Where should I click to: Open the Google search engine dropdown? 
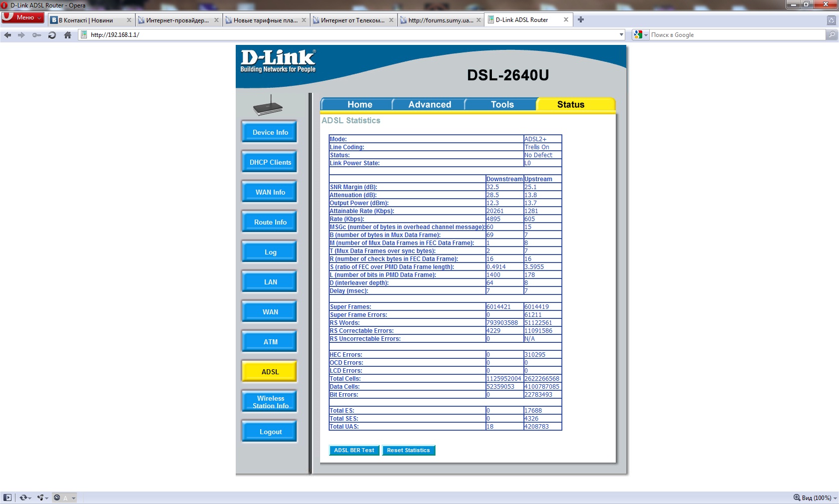(x=640, y=35)
